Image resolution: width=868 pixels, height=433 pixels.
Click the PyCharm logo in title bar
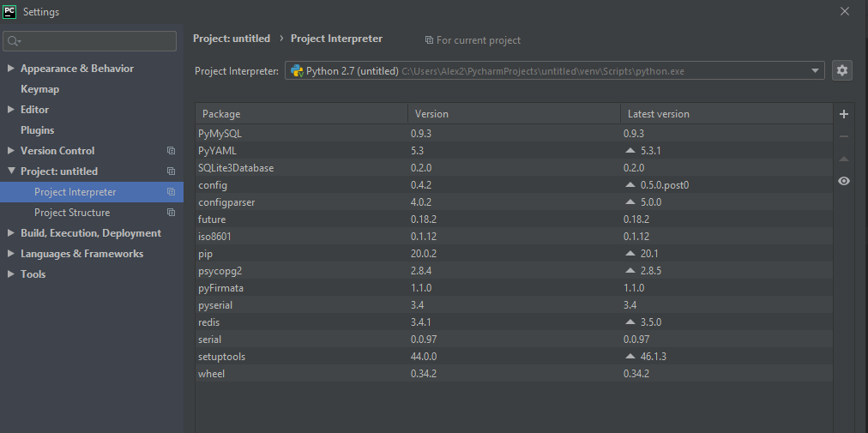tap(9, 11)
